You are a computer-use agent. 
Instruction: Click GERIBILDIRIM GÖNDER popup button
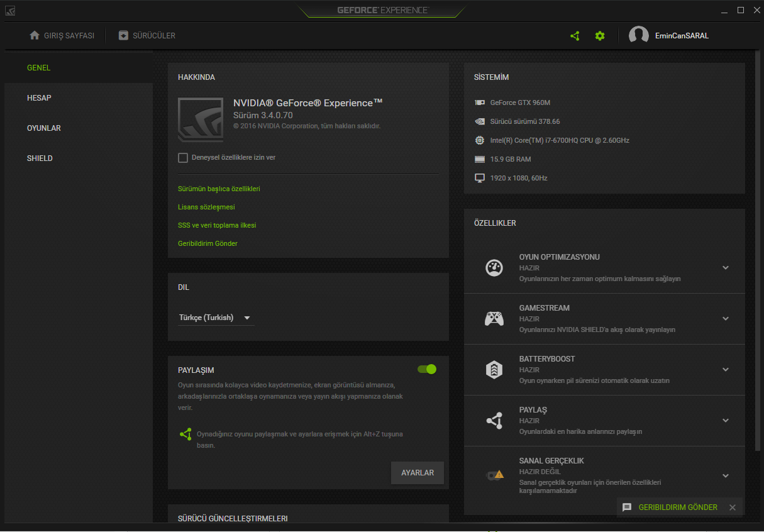point(678,507)
